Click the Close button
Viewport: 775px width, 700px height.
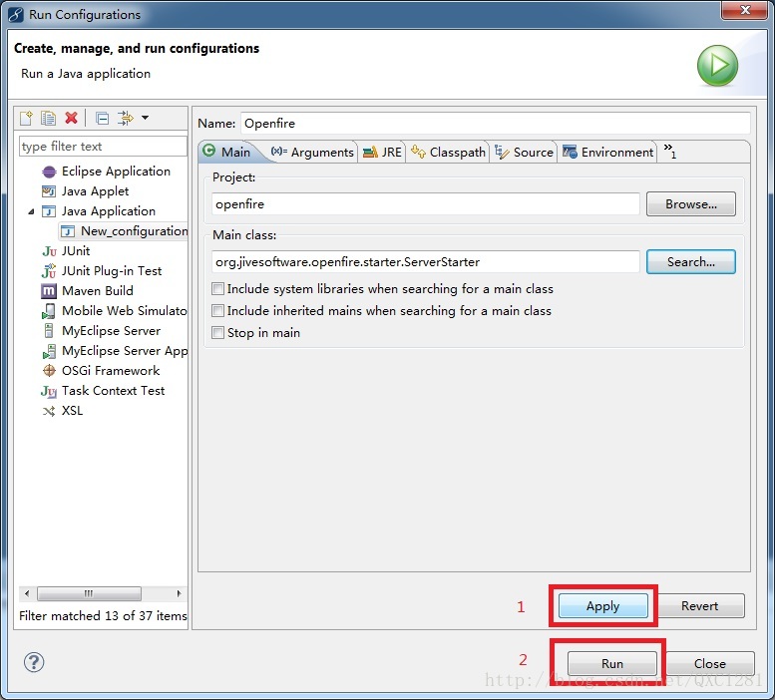coord(710,663)
